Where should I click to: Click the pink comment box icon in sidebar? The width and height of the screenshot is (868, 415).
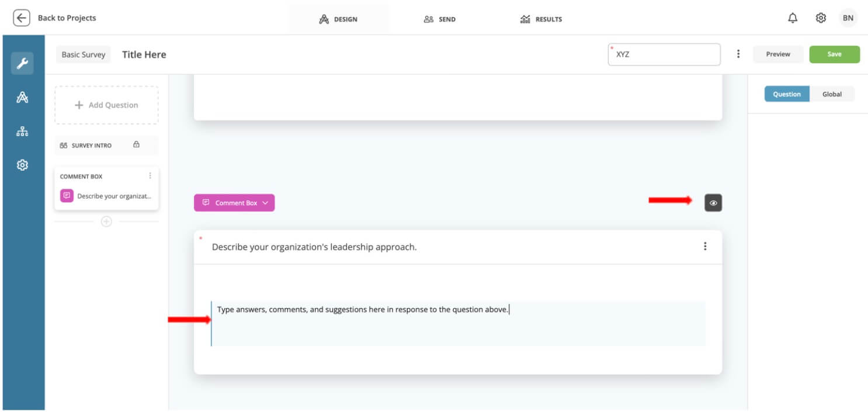pyautogui.click(x=67, y=196)
